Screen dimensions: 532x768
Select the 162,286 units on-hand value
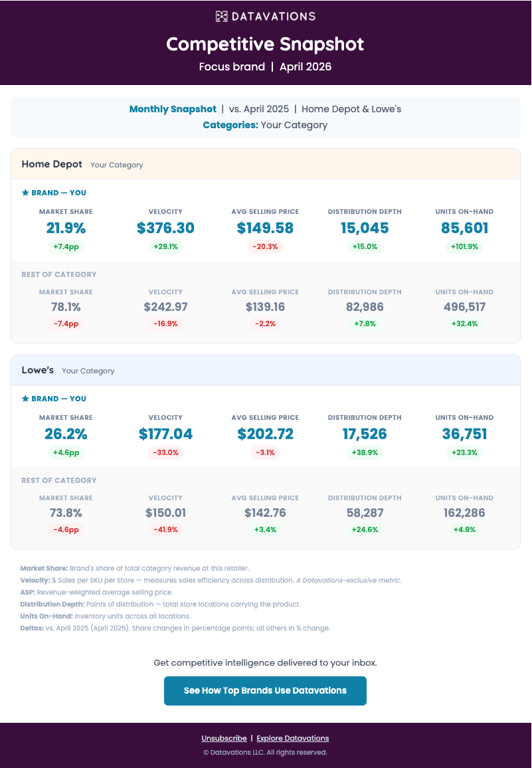click(464, 513)
